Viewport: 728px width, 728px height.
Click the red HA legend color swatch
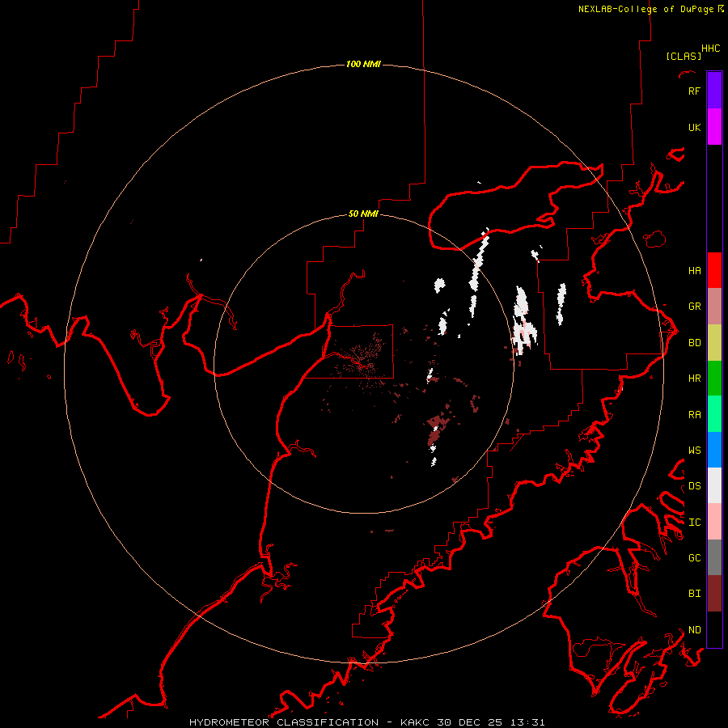pyautogui.click(x=714, y=270)
